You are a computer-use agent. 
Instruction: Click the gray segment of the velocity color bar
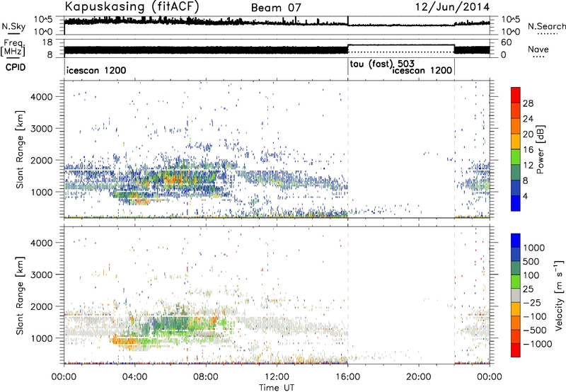(x=516, y=296)
